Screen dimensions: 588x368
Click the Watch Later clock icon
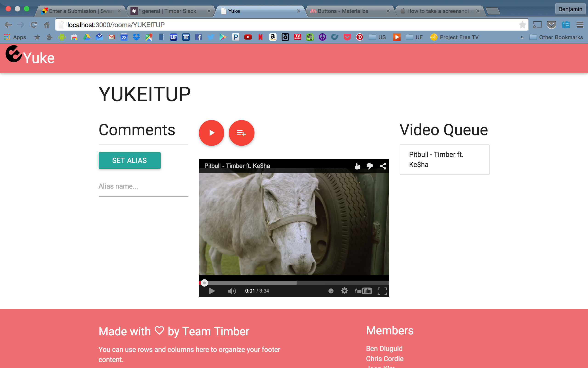[331, 291]
